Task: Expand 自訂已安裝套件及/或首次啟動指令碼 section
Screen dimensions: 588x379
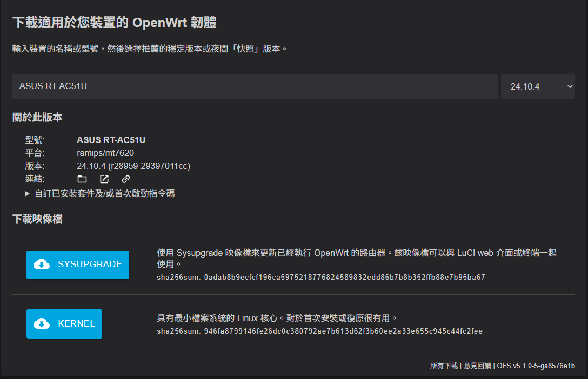Action: pos(100,193)
